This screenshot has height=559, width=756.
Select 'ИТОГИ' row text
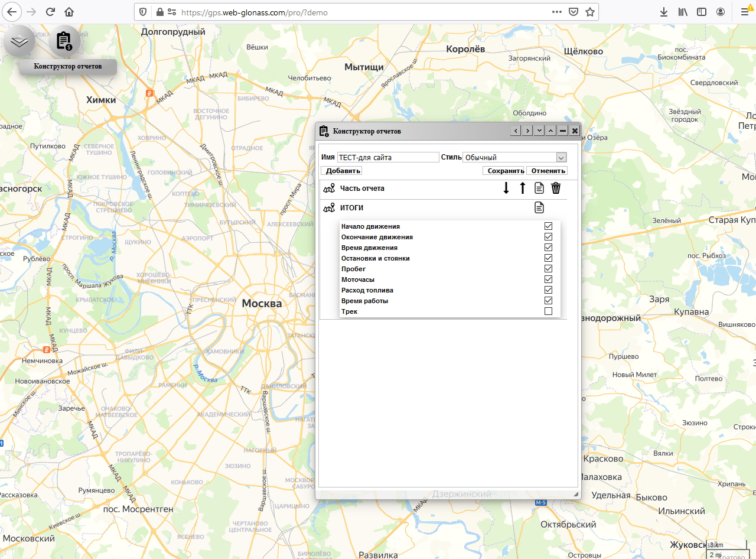point(351,208)
